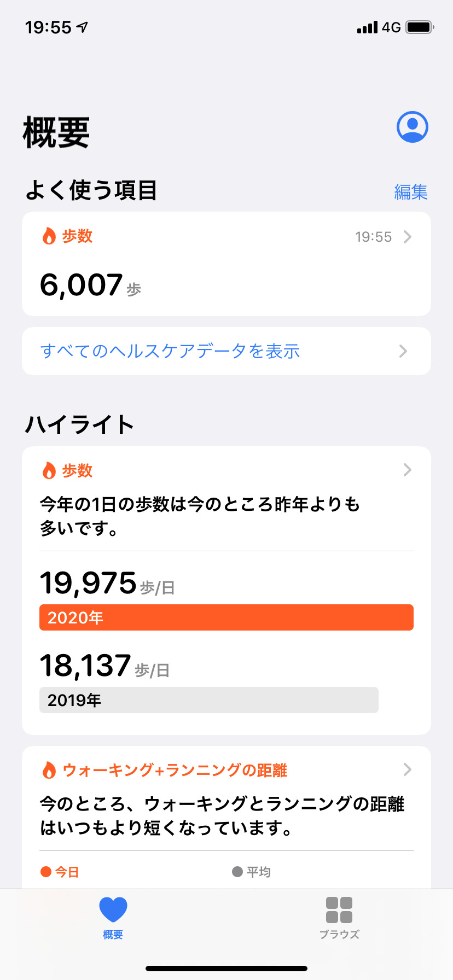Tap the blue heart 概要 icon
The width and height of the screenshot is (453, 980).
click(113, 909)
